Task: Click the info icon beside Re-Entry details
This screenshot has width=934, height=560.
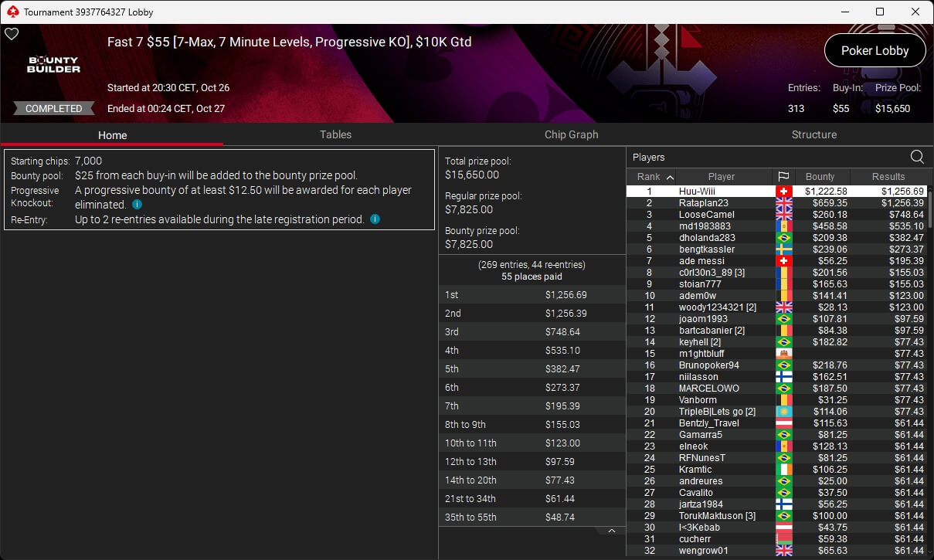Action: [x=375, y=219]
